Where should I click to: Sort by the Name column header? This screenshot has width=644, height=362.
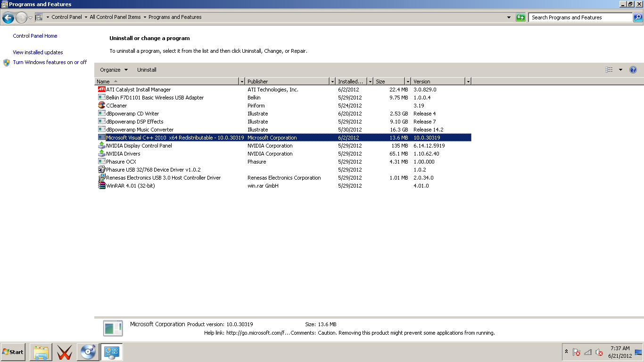pos(167,82)
